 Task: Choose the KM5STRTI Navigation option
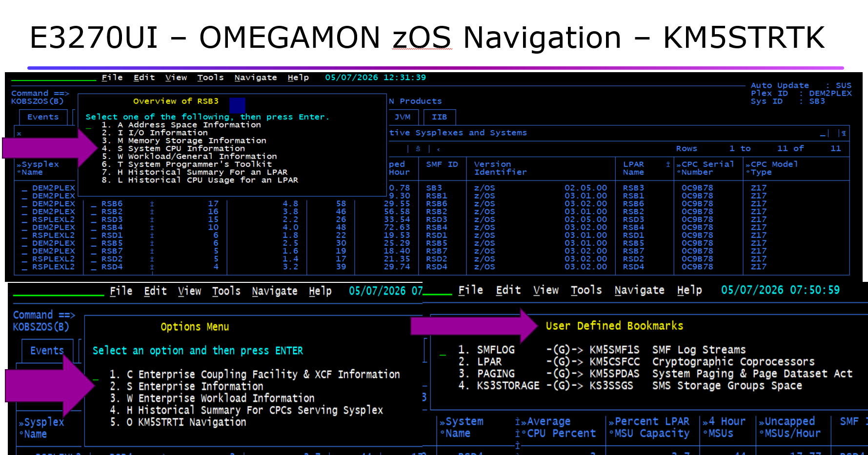178,422
